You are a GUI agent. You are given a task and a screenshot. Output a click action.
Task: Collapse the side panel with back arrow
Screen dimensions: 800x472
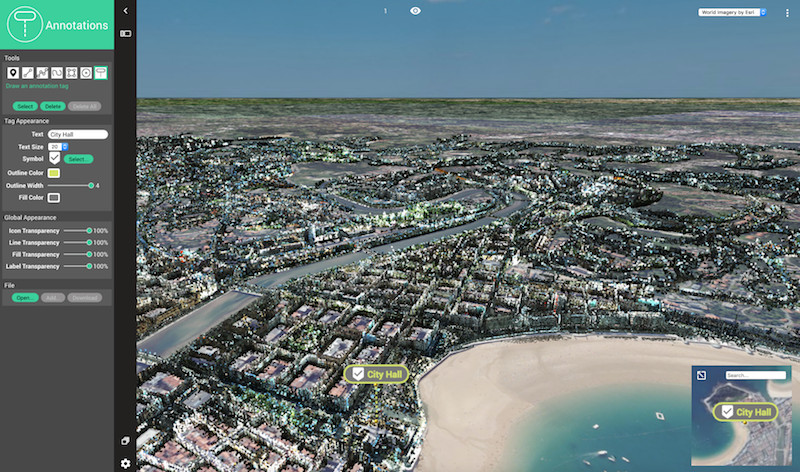point(126,11)
